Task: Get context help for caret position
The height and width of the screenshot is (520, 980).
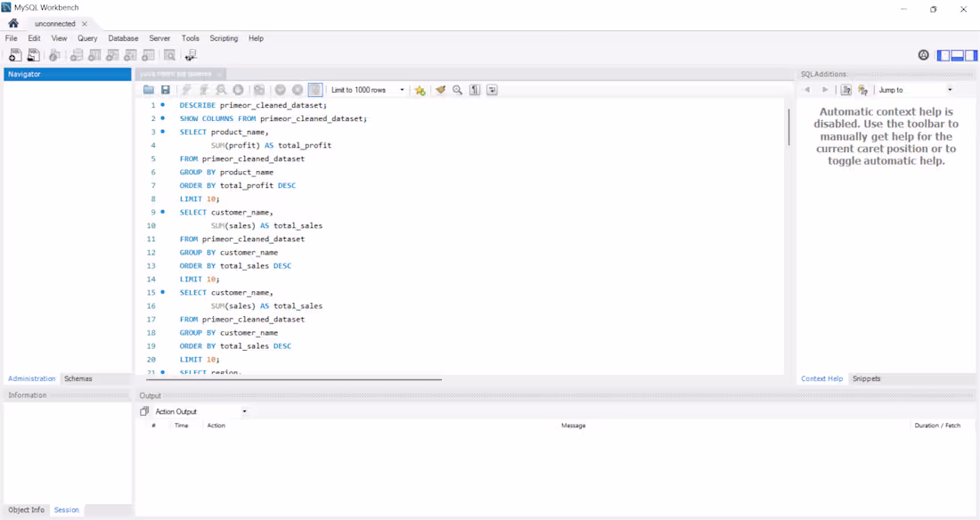Action: (845, 90)
